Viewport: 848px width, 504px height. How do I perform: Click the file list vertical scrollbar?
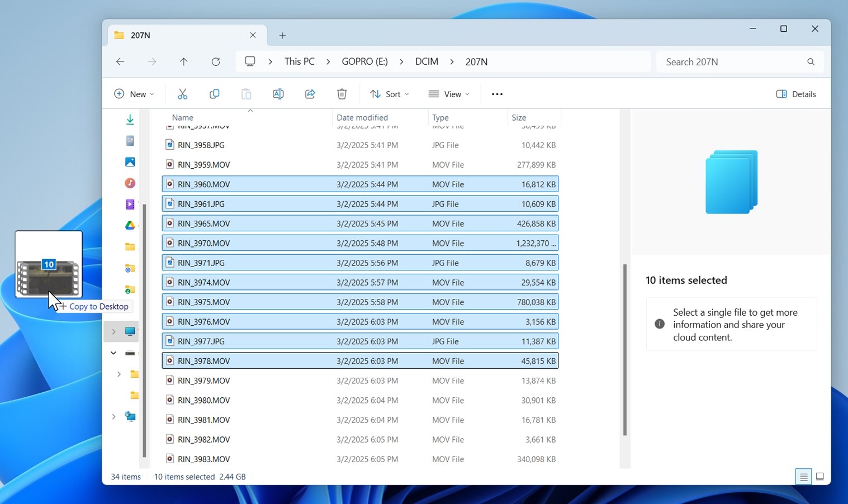click(x=624, y=349)
